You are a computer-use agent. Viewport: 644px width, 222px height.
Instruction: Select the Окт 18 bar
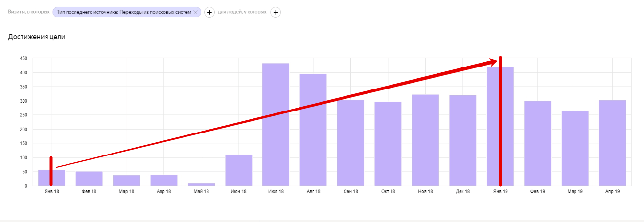[x=388, y=144]
